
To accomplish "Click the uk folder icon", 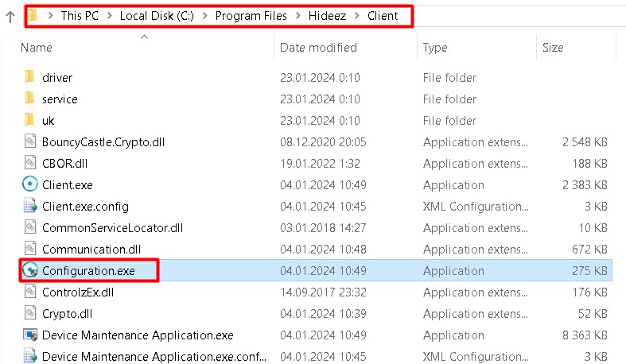I will tap(29, 121).
